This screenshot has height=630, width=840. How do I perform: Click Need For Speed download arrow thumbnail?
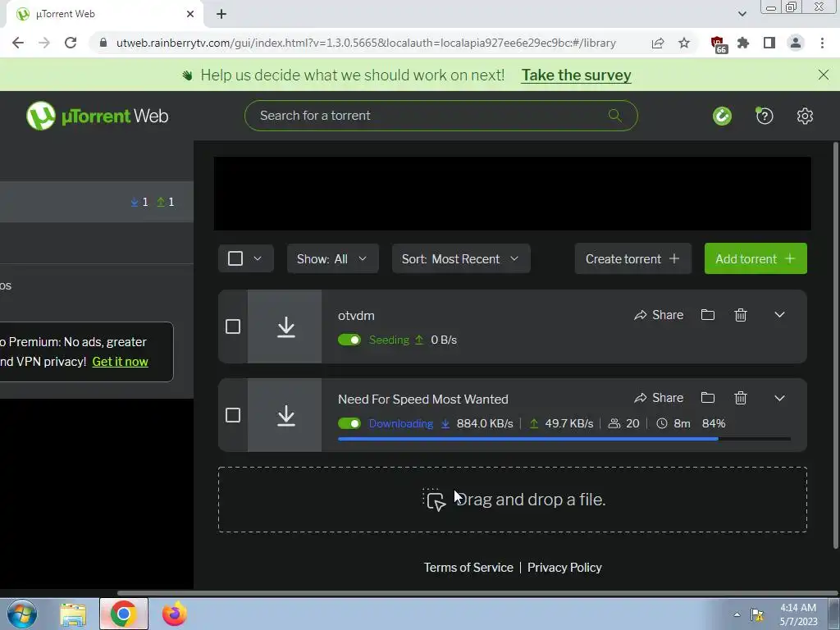point(285,415)
